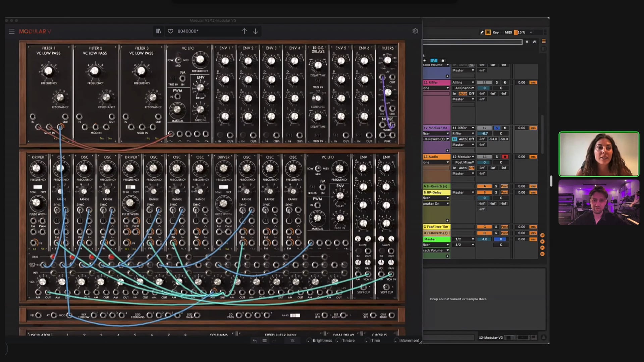This screenshot has height=362, width=644.
Task: Set 13 Audio monitor to In
Action: pyautogui.click(x=454, y=168)
